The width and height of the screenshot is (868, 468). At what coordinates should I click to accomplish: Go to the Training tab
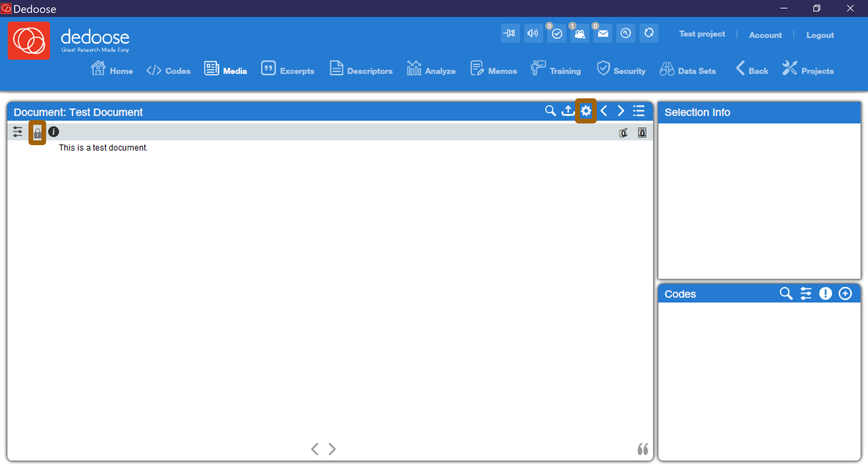(556, 69)
